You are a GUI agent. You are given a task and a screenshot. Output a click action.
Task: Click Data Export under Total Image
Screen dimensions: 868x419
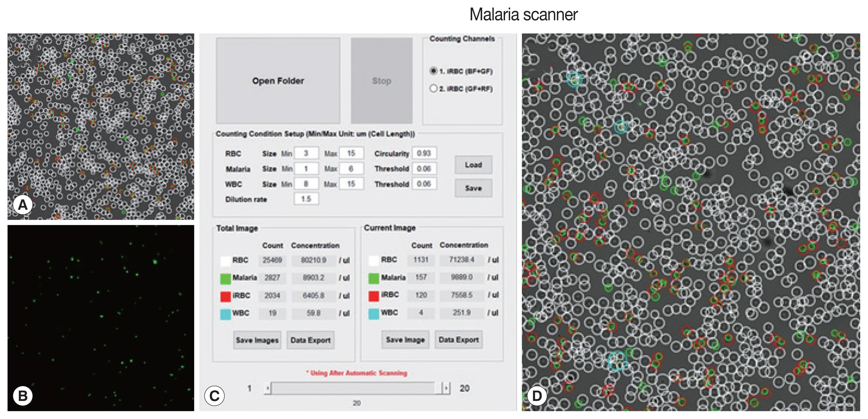pyautogui.click(x=310, y=340)
